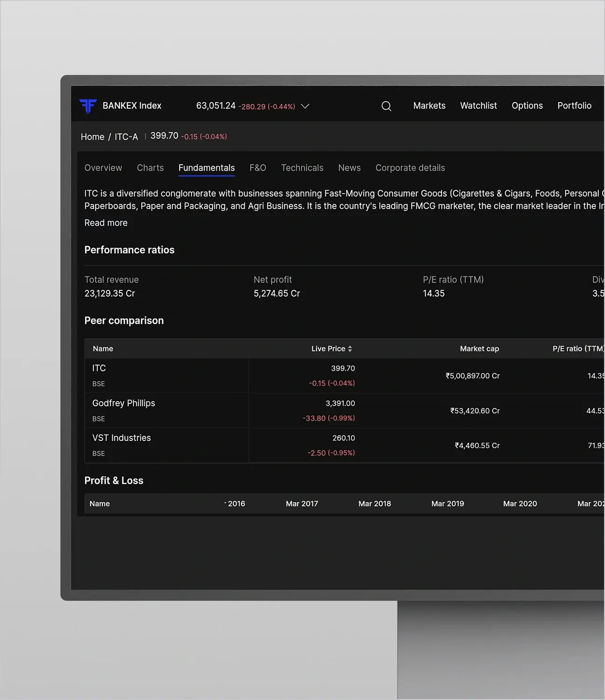
Task: Click ITC market cap ₹5,00,897.00 Cr
Action: click(x=473, y=376)
